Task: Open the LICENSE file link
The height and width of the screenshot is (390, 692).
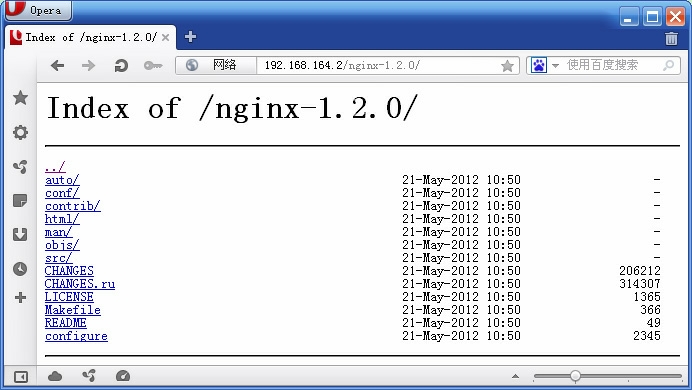Action: [69, 297]
